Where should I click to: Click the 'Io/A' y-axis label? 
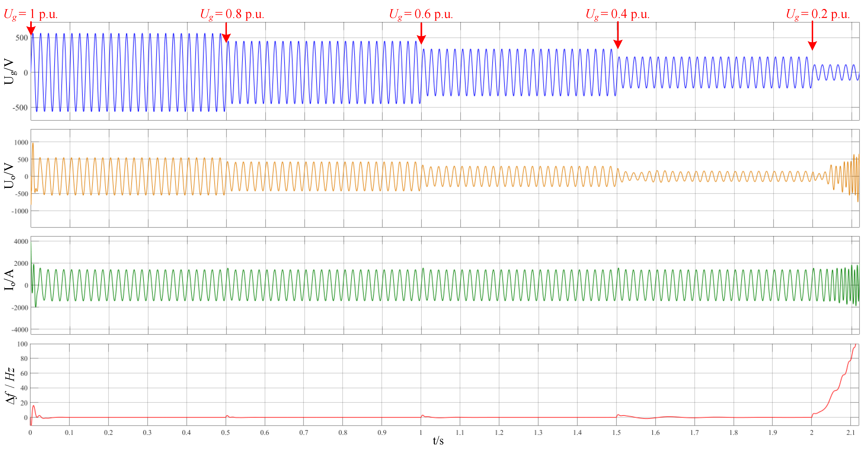(9, 280)
